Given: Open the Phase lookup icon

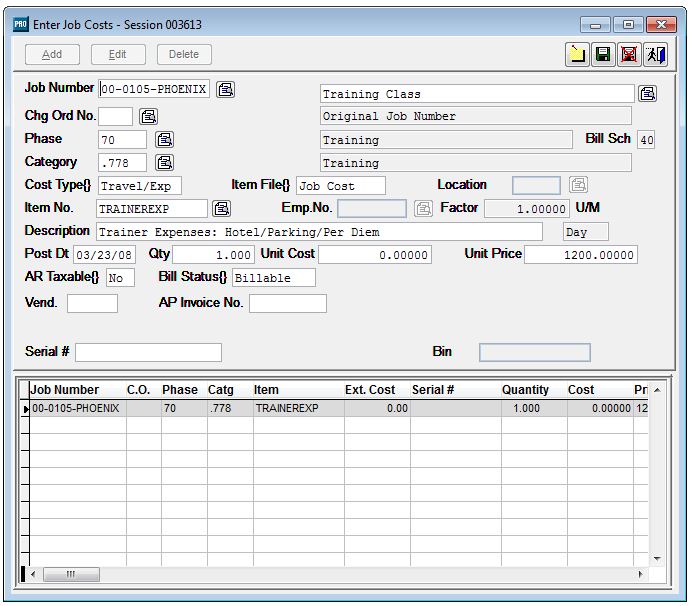Looking at the screenshot, I should pyautogui.click(x=165, y=139).
